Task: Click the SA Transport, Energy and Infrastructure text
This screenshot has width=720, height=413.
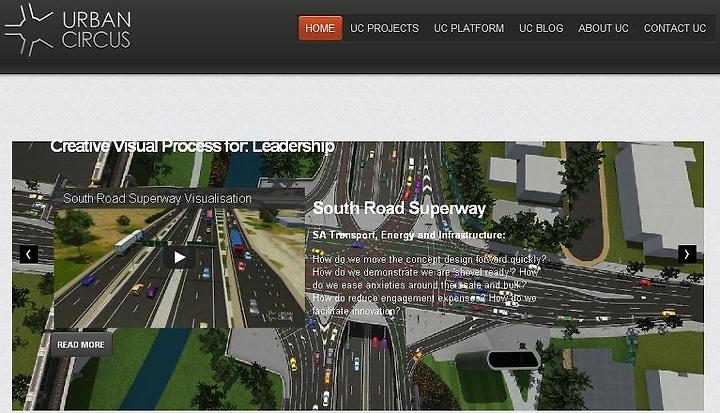Action: [409, 235]
